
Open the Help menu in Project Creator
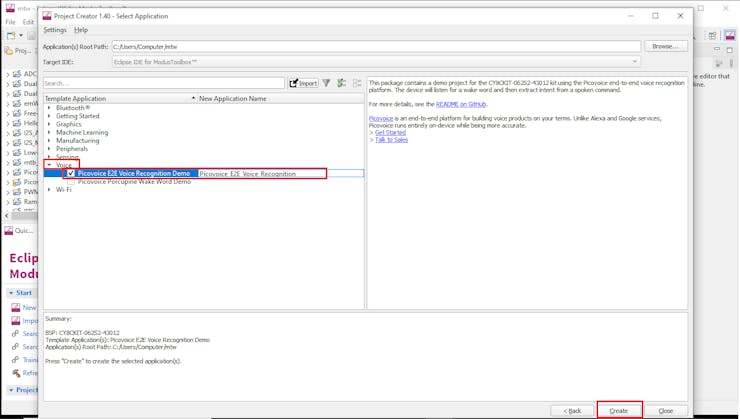coord(81,30)
